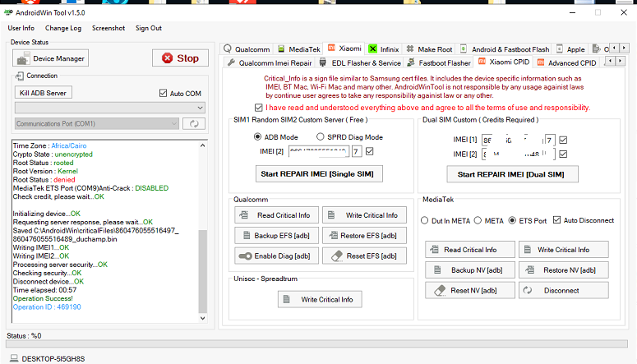
Task: Open the Screenshot menu
Action: [x=108, y=28]
